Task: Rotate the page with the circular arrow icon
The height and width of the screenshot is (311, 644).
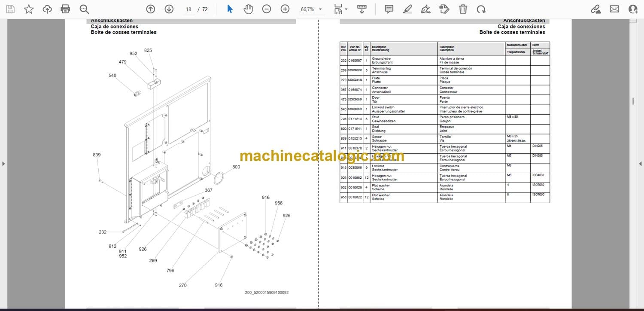Action: pos(481,9)
